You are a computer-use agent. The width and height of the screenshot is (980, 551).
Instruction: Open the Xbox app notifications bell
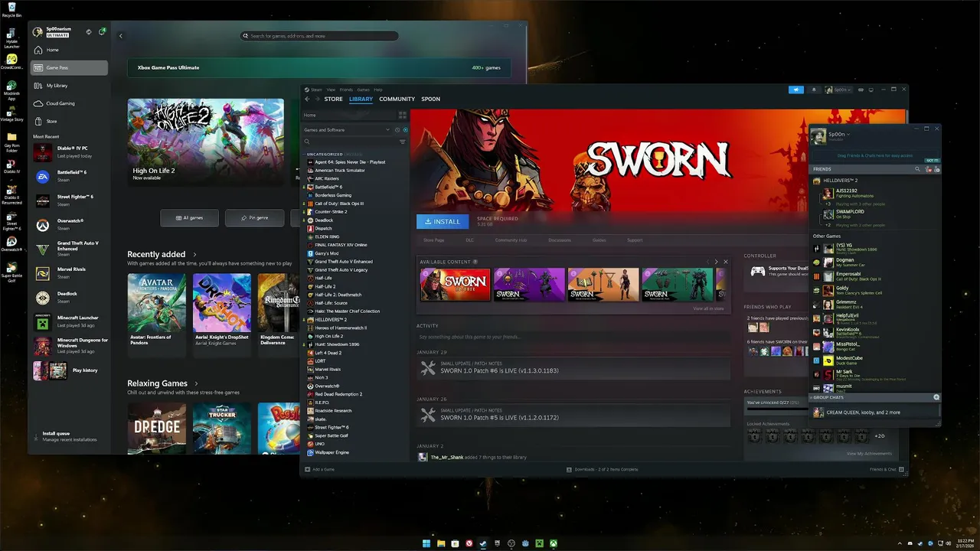coord(102,32)
